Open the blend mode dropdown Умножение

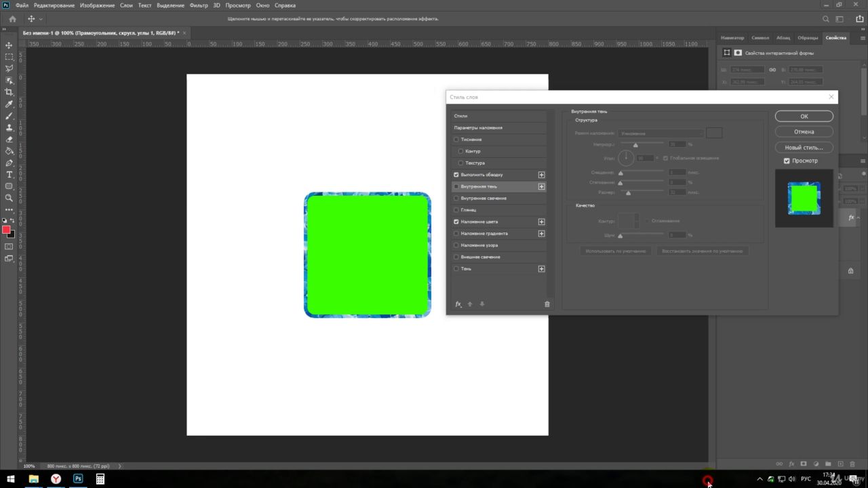660,134
